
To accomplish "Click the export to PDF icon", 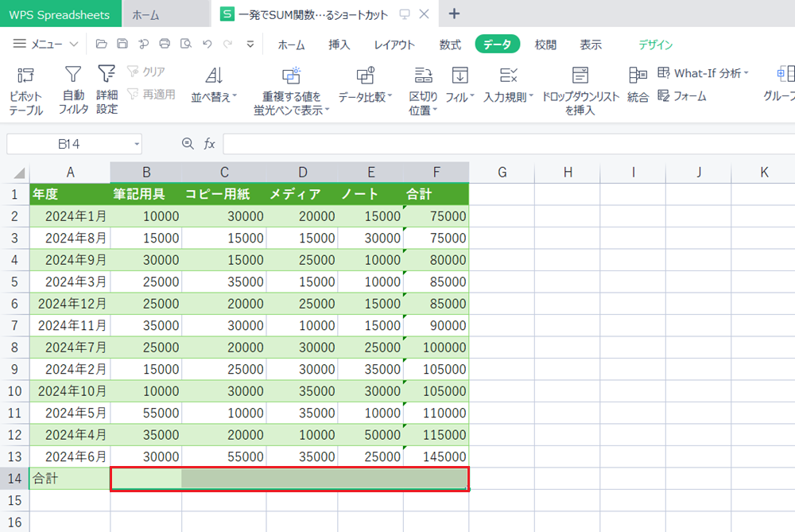I will (x=143, y=44).
